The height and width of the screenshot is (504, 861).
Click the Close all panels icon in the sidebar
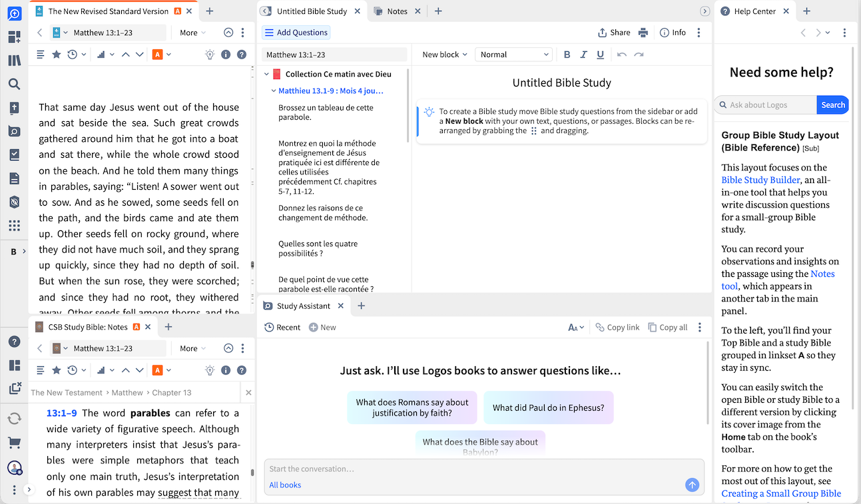14,388
